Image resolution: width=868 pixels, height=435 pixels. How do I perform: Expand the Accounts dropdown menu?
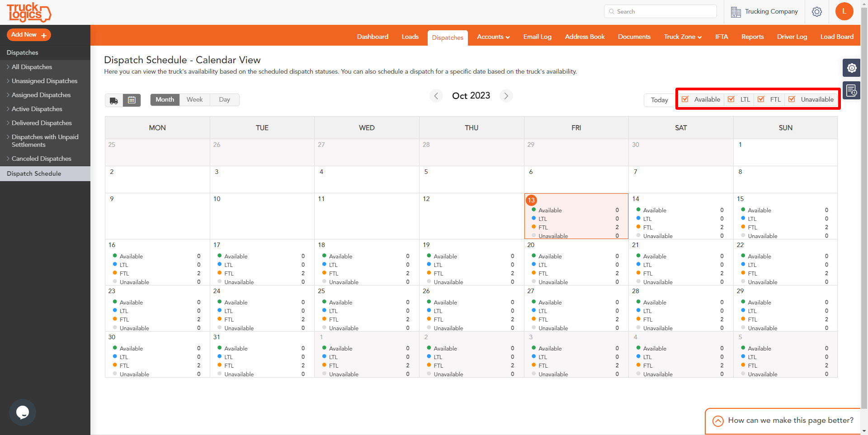coord(493,37)
